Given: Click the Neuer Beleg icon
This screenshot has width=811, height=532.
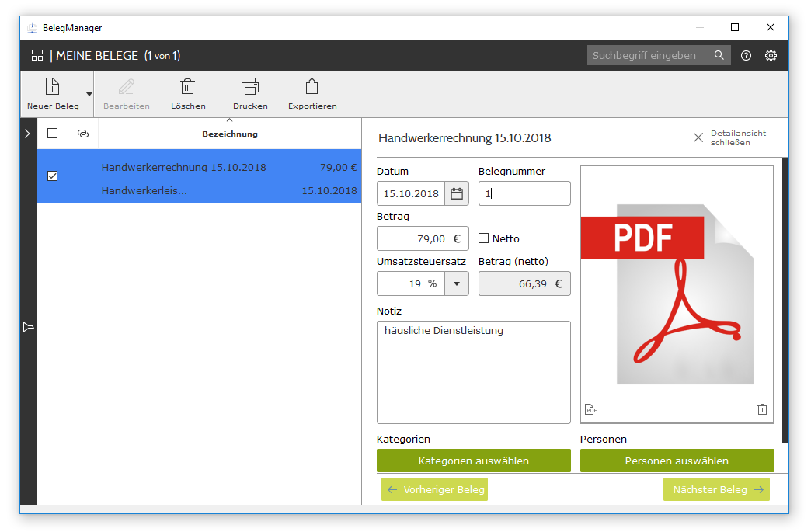Looking at the screenshot, I should tap(52, 86).
